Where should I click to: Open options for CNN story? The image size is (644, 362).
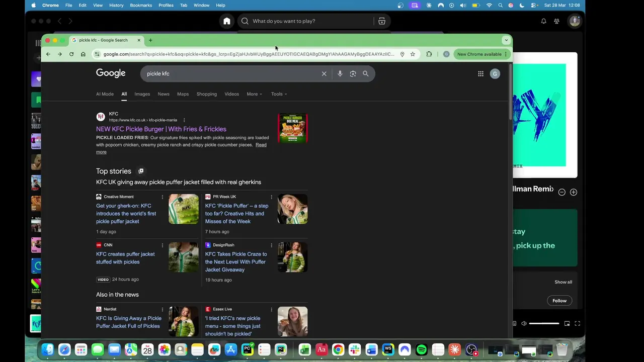point(162,245)
